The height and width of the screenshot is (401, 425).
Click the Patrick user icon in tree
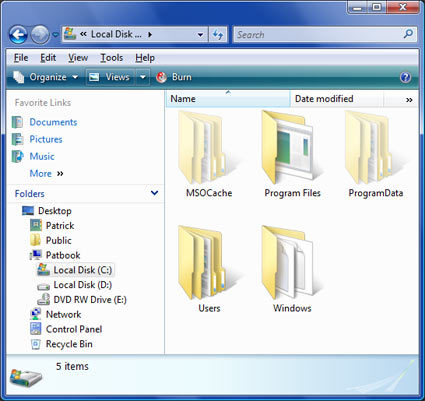36,225
